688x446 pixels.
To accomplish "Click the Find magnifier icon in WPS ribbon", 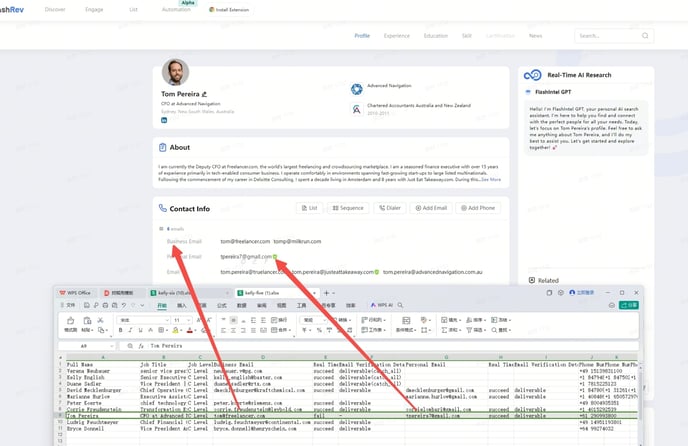I will [494, 330].
